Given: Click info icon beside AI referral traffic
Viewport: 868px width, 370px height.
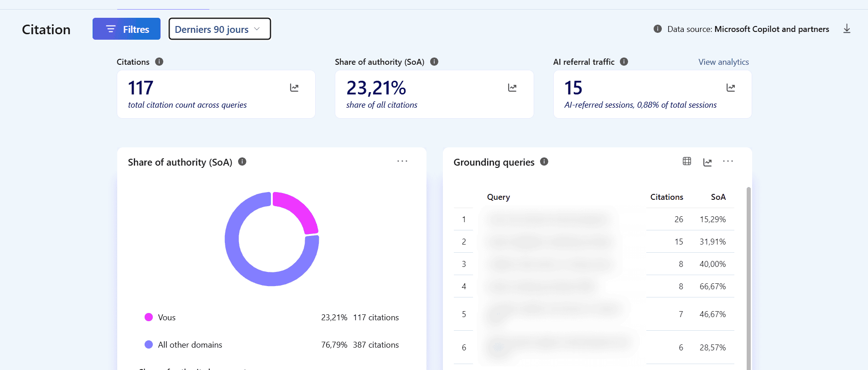Looking at the screenshot, I should click(x=624, y=62).
